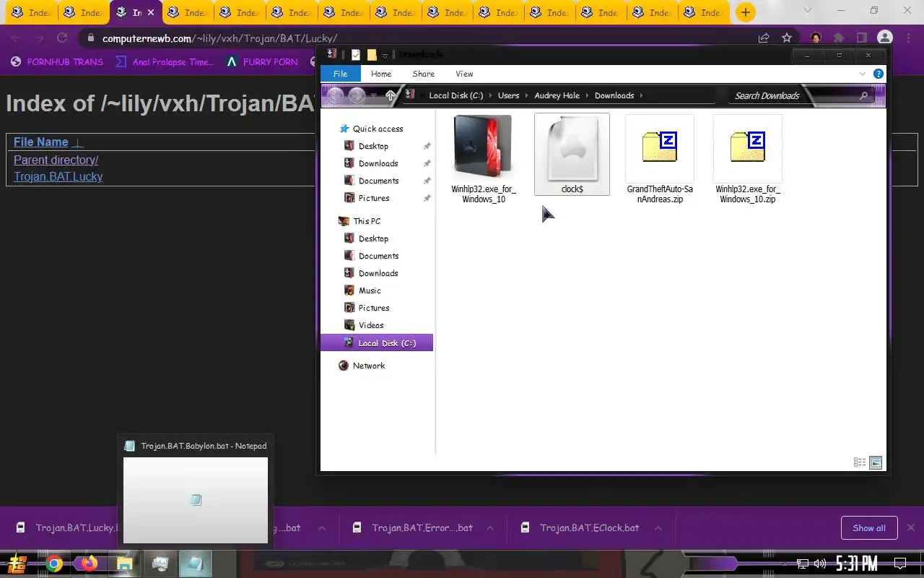Click the blue Help icon in Explorer

(x=879, y=74)
